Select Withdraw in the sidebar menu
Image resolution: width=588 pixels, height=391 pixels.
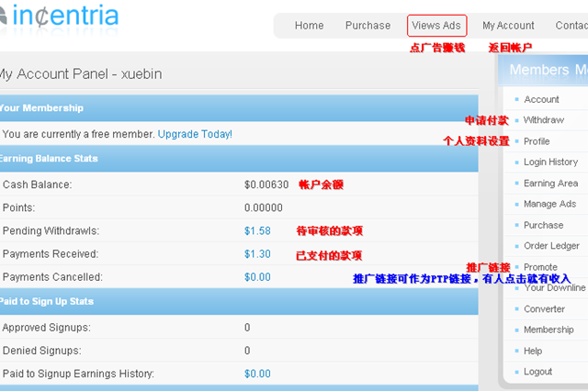[543, 120]
